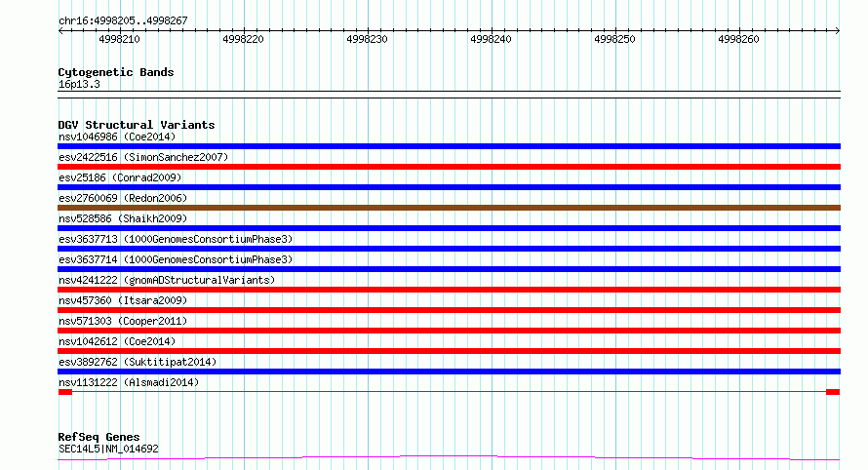Open the esv3892762 (Suktitipat2014) label
This screenshot has height=470, width=868.
(x=138, y=362)
